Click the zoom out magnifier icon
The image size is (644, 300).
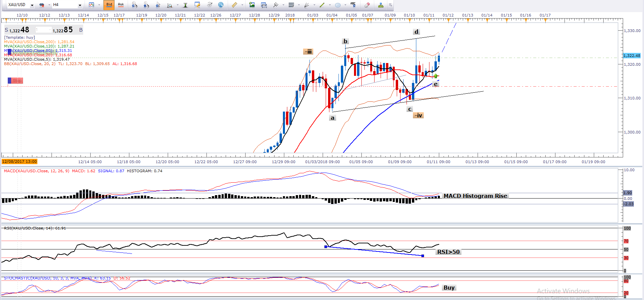tap(146, 5)
